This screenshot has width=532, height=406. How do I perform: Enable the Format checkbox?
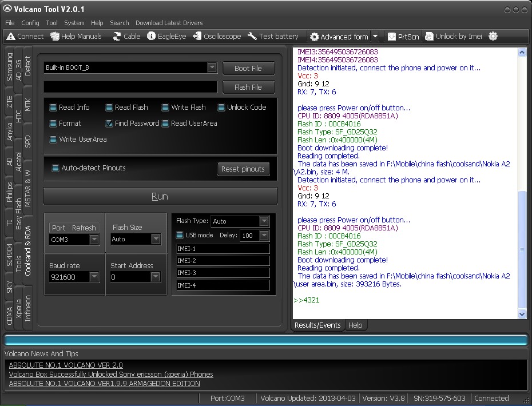tap(53, 124)
